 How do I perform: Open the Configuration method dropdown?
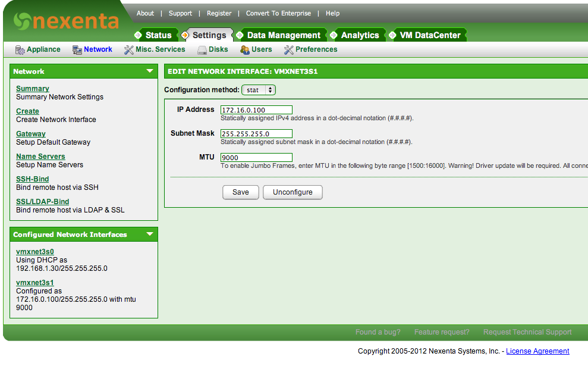(x=259, y=90)
